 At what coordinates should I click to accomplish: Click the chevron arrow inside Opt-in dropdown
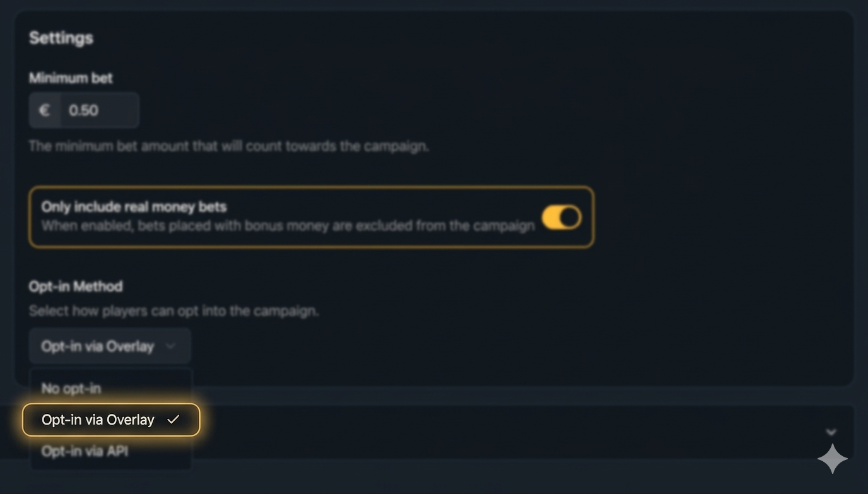(170, 346)
